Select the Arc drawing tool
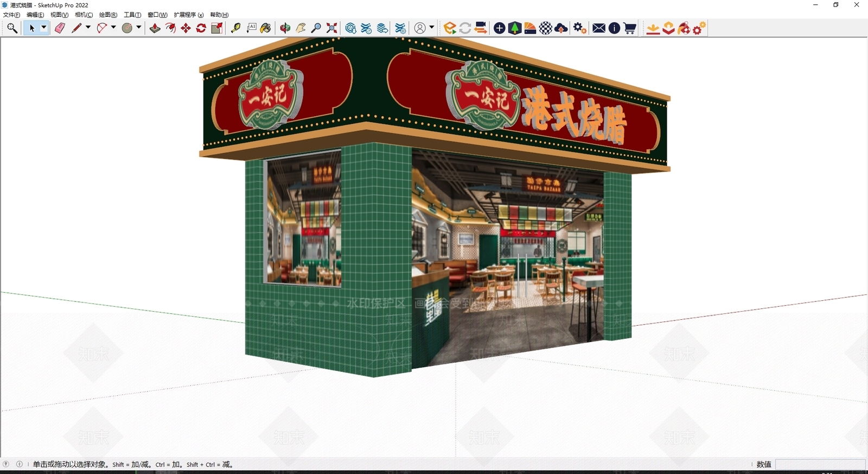Viewport: 868px width, 474px height. (x=102, y=28)
